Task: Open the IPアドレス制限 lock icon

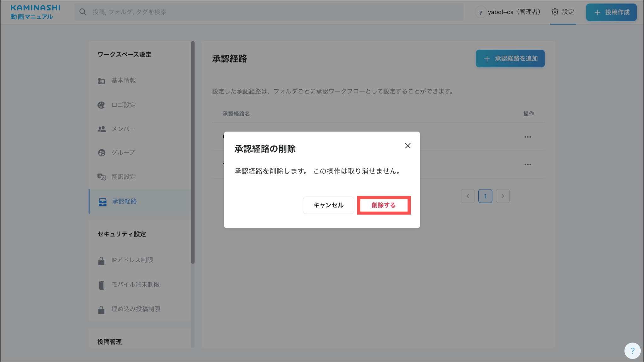Action: point(101,261)
